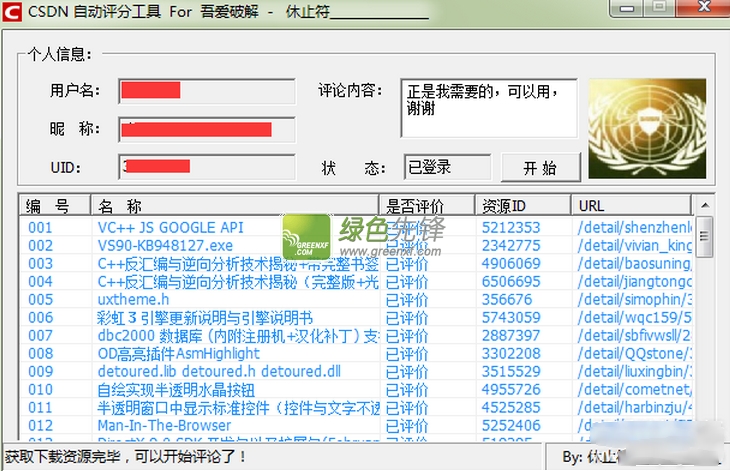Click resource ID 4955726
The width and height of the screenshot is (730, 471).
511,390
